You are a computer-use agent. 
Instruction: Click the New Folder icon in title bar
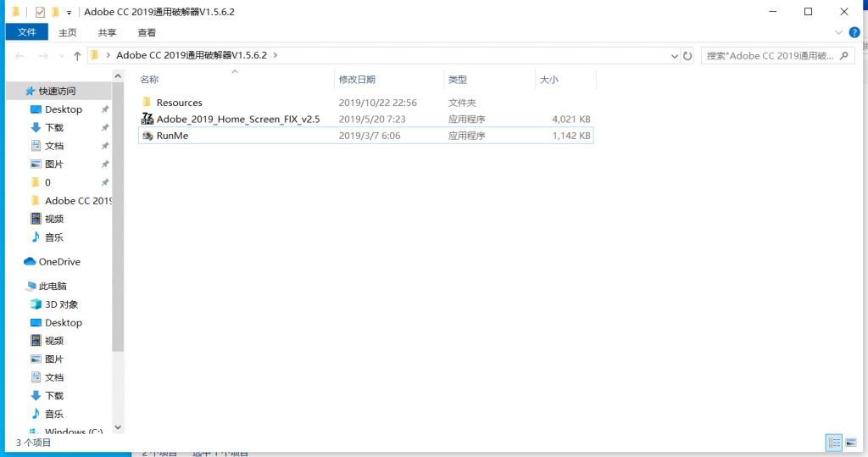point(55,12)
